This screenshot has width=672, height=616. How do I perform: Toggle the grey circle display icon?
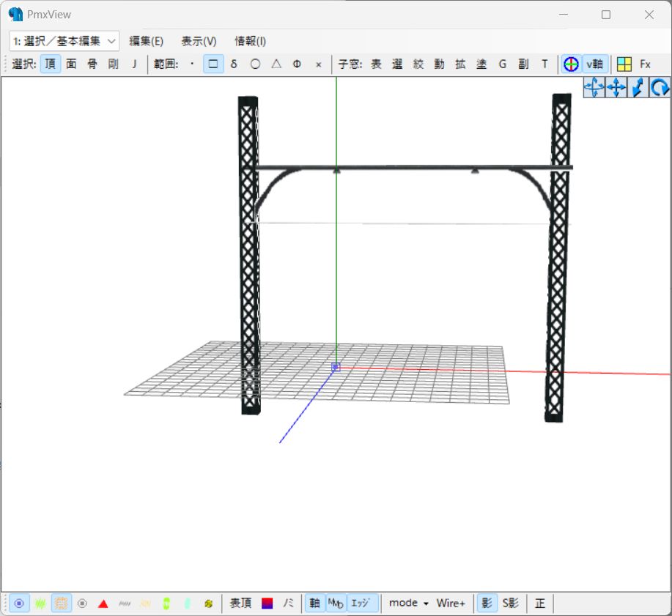point(82,604)
